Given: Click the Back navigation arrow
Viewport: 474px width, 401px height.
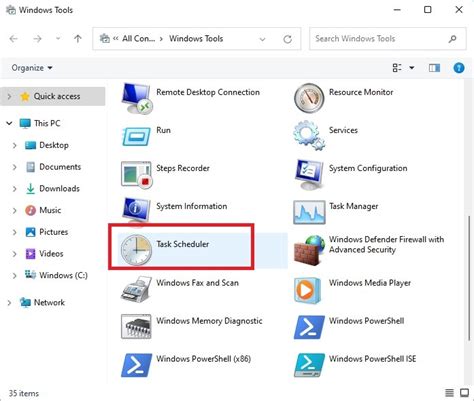Looking at the screenshot, I should click(x=14, y=39).
